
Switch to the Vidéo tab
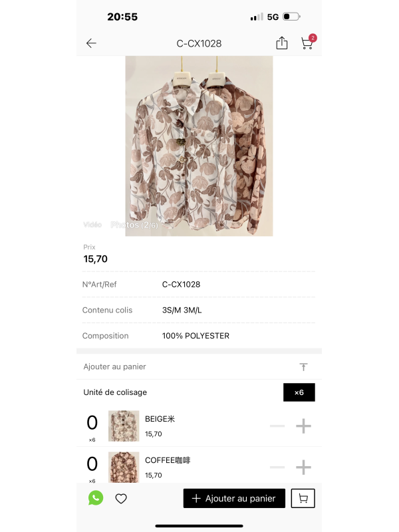tap(92, 225)
